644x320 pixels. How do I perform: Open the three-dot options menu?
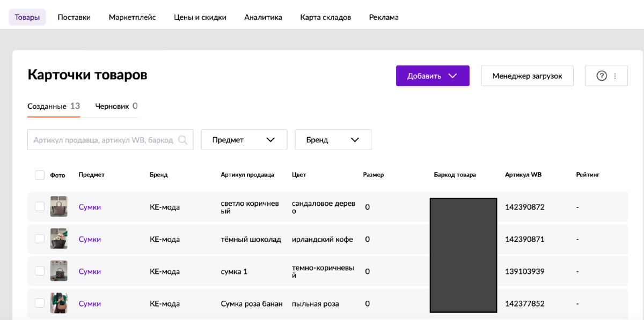615,76
